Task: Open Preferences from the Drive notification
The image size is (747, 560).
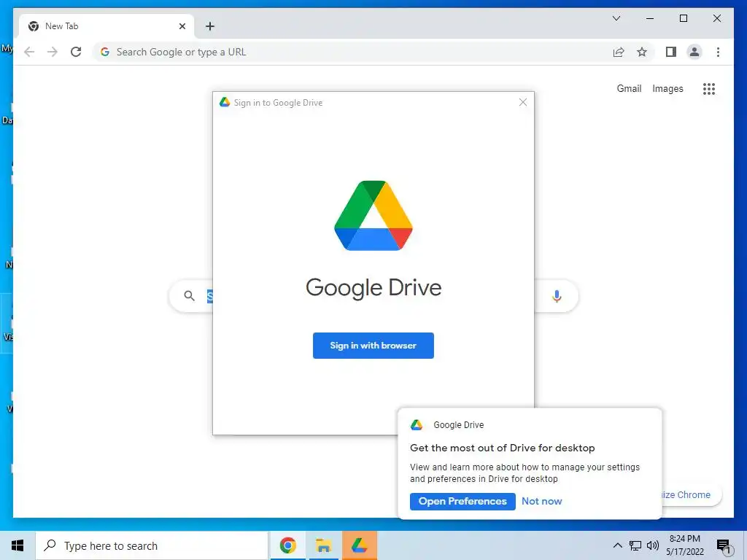Action: pyautogui.click(x=462, y=501)
